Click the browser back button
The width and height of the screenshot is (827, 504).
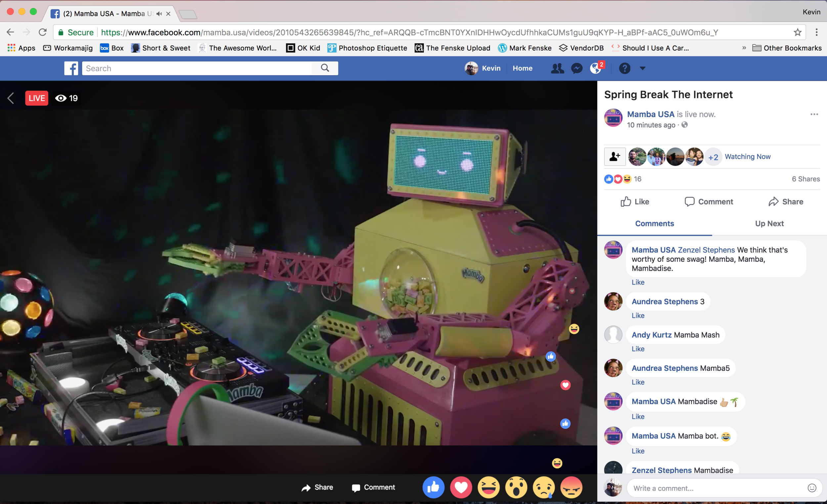click(x=10, y=32)
